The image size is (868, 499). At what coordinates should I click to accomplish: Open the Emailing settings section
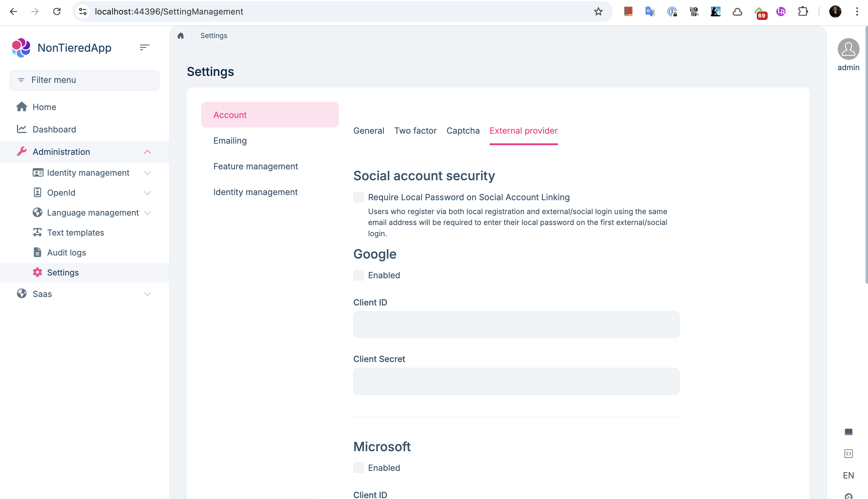pyautogui.click(x=230, y=141)
